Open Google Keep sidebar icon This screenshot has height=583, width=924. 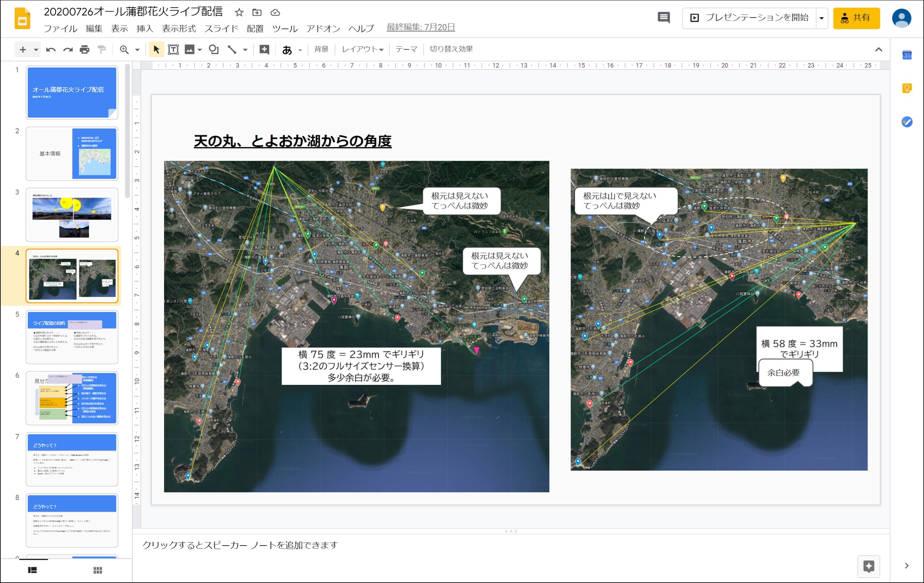point(907,88)
